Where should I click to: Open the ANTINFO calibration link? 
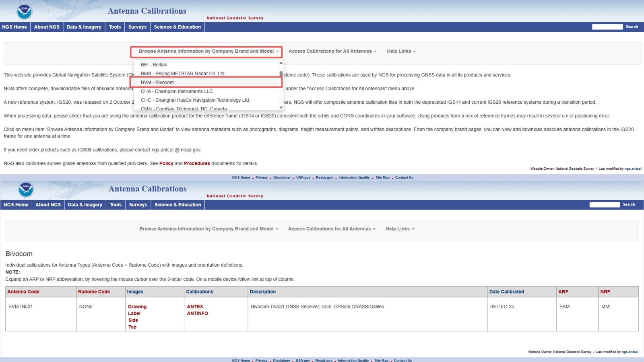pyautogui.click(x=197, y=313)
